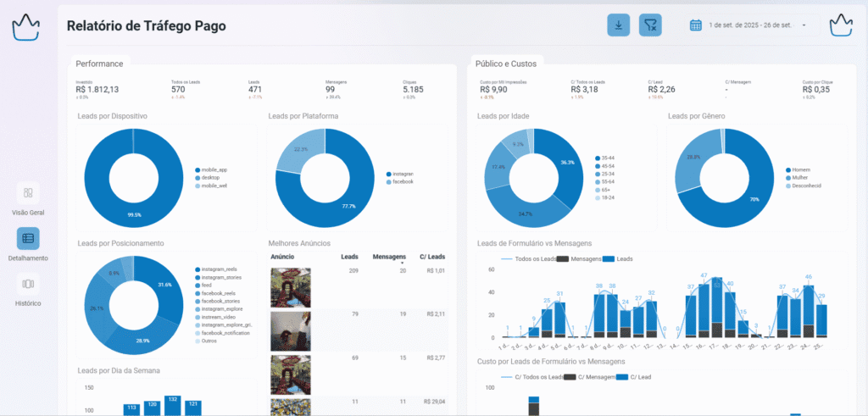This screenshot has width=868, height=416.
Task: Sort table by Mensagens column header
Action: (389, 257)
